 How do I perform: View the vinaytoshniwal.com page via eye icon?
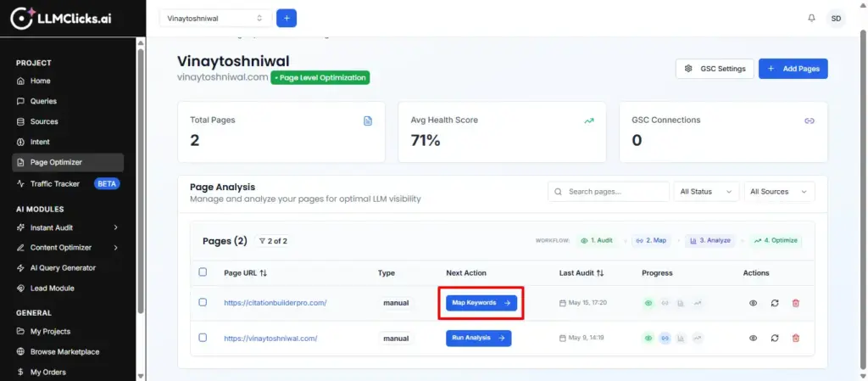(753, 338)
